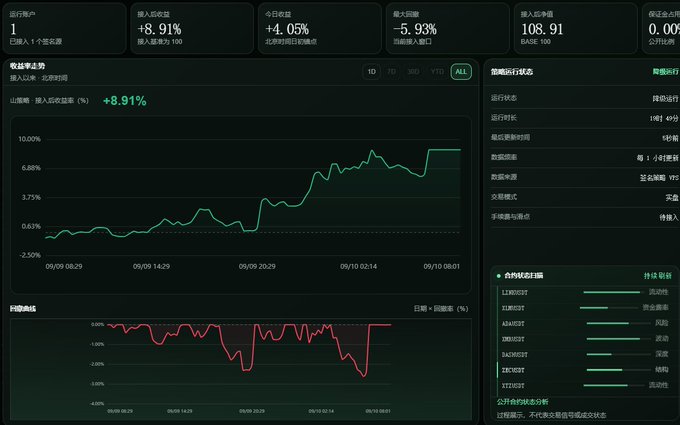This screenshot has height=425, width=680.
Task: Click 09/10 08:01 label on yield chart
Action: pyautogui.click(x=441, y=266)
